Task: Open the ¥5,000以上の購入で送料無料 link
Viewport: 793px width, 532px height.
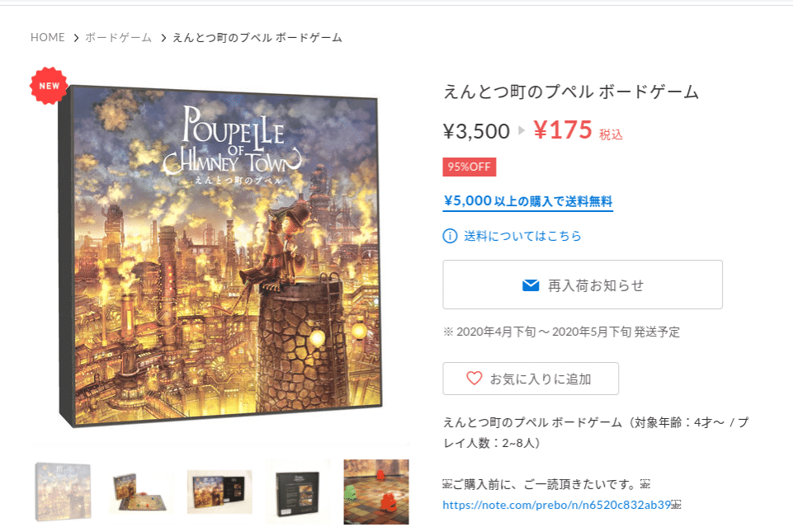Action: tap(528, 201)
